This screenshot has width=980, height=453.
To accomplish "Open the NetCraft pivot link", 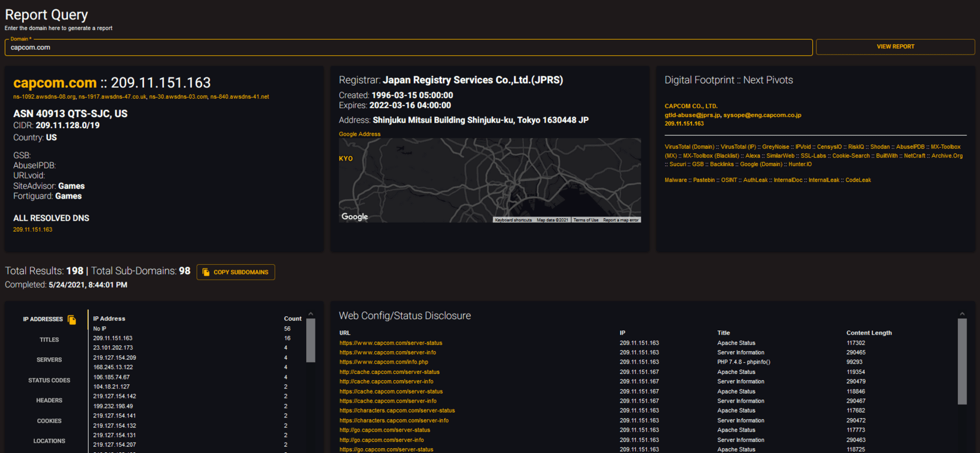I will point(914,156).
